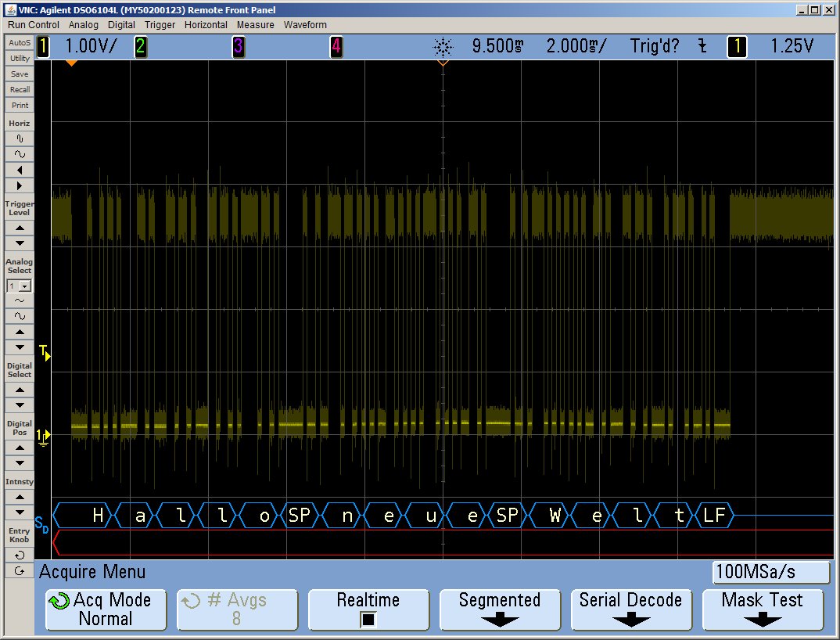Open the Trigger menu
The width and height of the screenshot is (840, 640).
[x=160, y=25]
